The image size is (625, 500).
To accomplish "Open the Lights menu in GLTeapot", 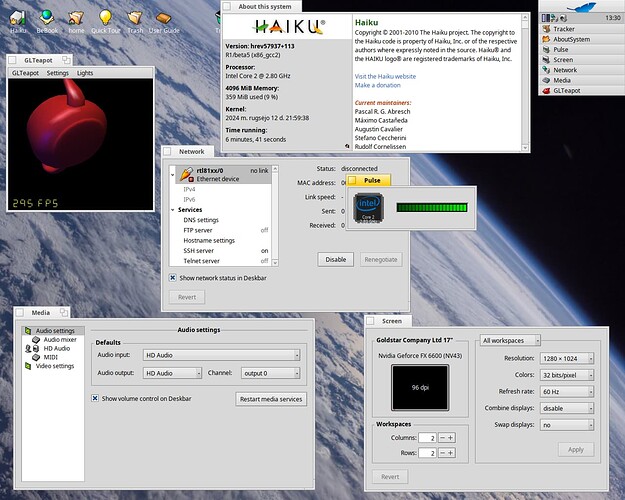I will 86,73.
